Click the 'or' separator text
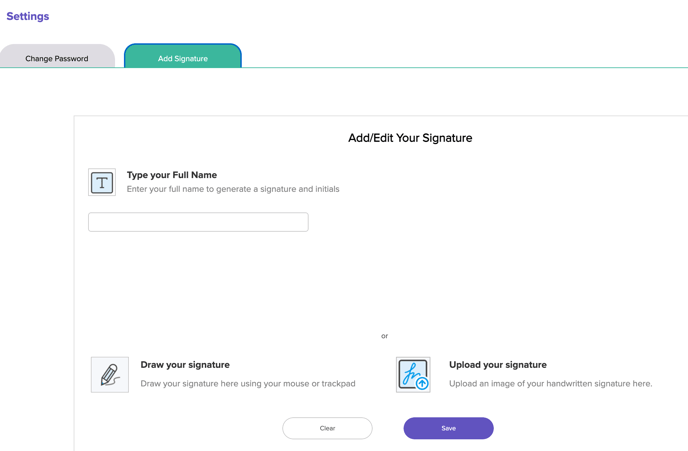The height and width of the screenshot is (451, 688). pos(384,336)
